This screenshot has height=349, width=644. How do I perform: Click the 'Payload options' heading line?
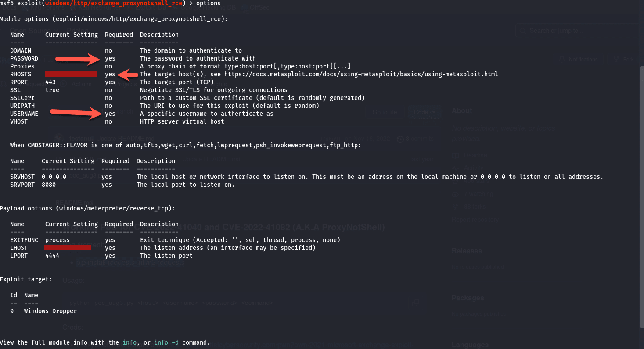click(87, 209)
